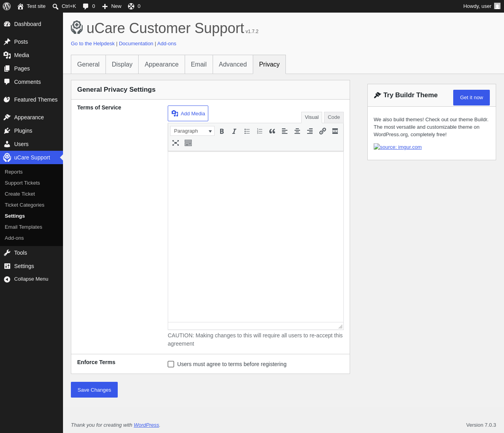Image resolution: width=504 pixels, height=433 pixels.
Task: Open Users in sidebar
Action: click(x=31, y=144)
